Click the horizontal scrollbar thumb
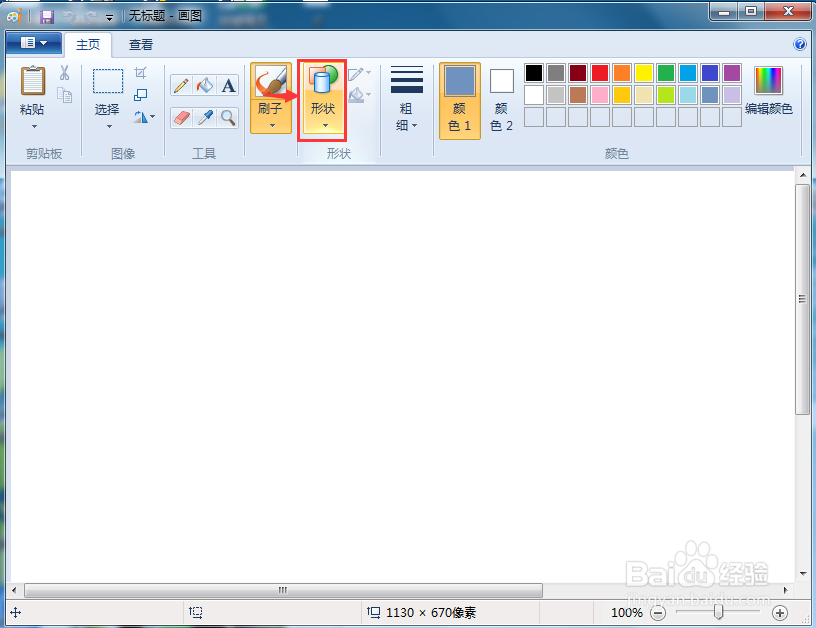The height and width of the screenshot is (628, 816). [x=283, y=590]
